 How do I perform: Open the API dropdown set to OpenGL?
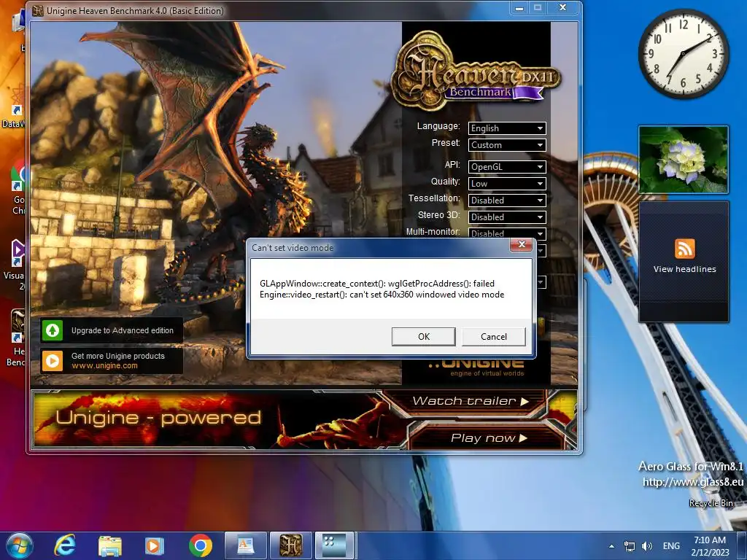click(x=507, y=167)
